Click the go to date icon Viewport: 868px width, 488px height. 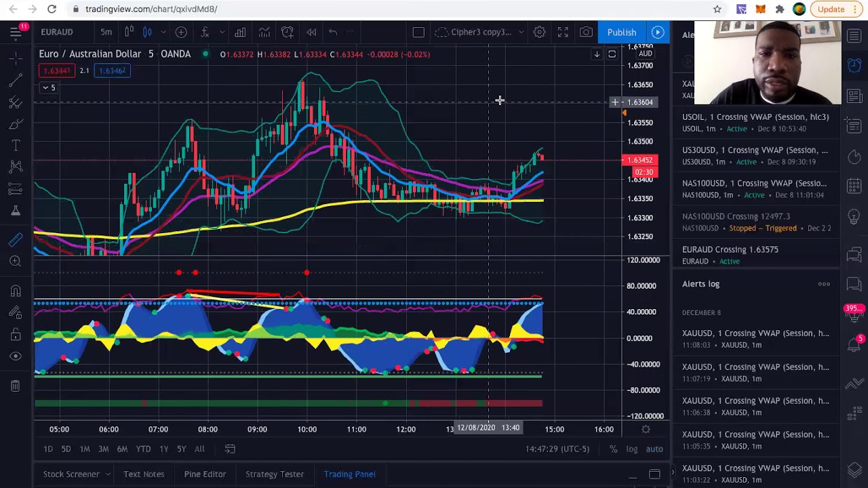tap(230, 449)
